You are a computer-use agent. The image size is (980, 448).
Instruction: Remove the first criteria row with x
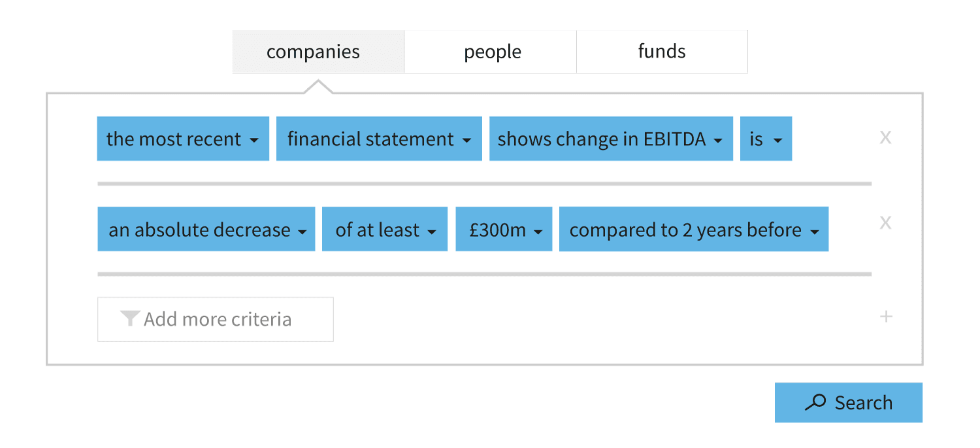click(885, 137)
